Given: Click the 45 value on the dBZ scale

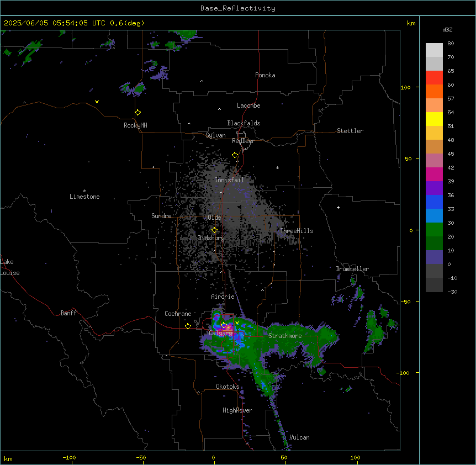Looking at the screenshot, I should pos(451,154).
